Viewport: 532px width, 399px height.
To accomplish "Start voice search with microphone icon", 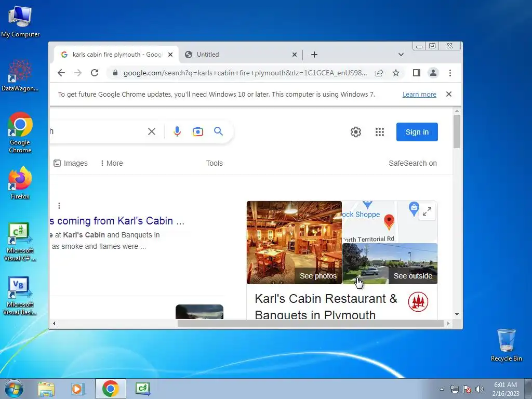I will click(177, 131).
